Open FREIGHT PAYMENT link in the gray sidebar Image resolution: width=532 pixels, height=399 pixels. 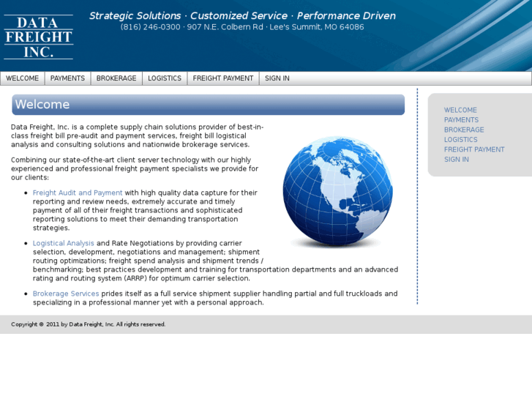pos(474,149)
